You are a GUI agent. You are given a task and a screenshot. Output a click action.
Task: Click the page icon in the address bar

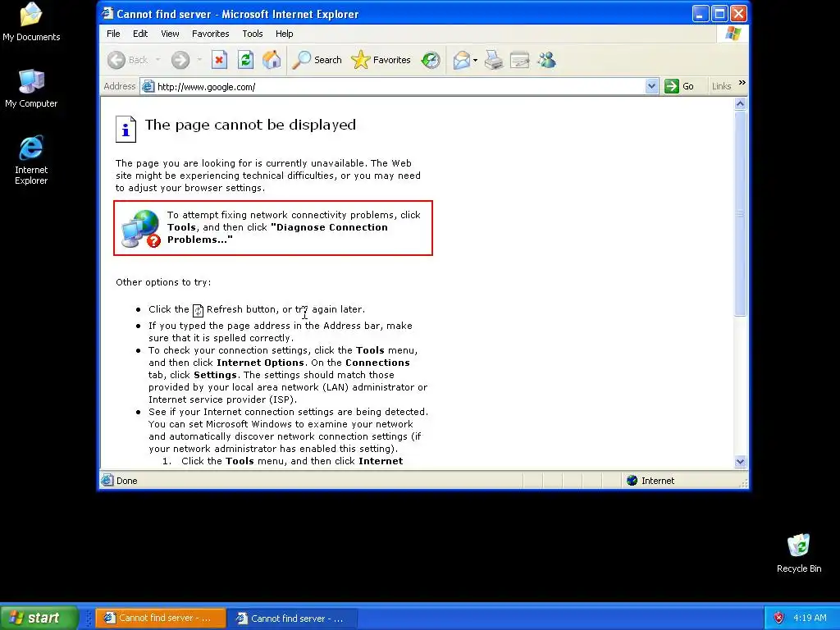pyautogui.click(x=148, y=86)
